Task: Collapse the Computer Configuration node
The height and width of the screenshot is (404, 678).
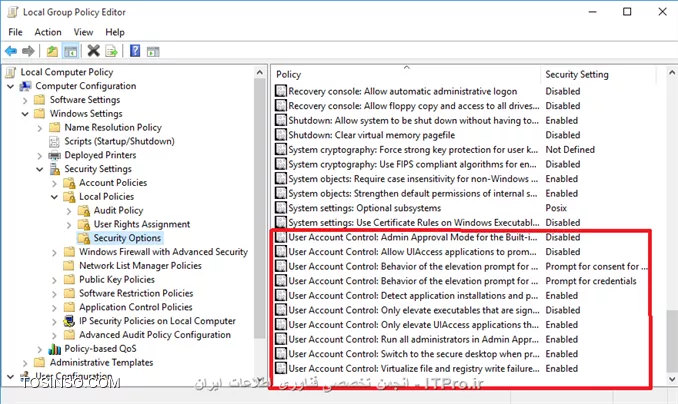Action: pos(10,86)
